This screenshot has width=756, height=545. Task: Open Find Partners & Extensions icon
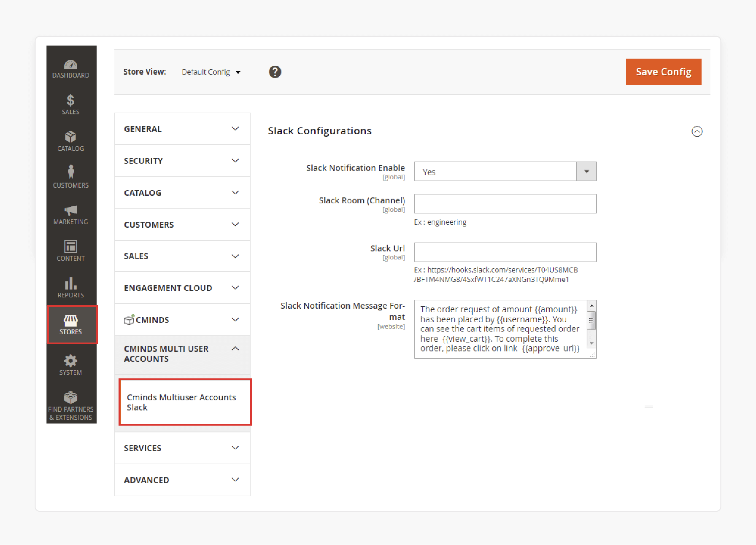pos(71,406)
